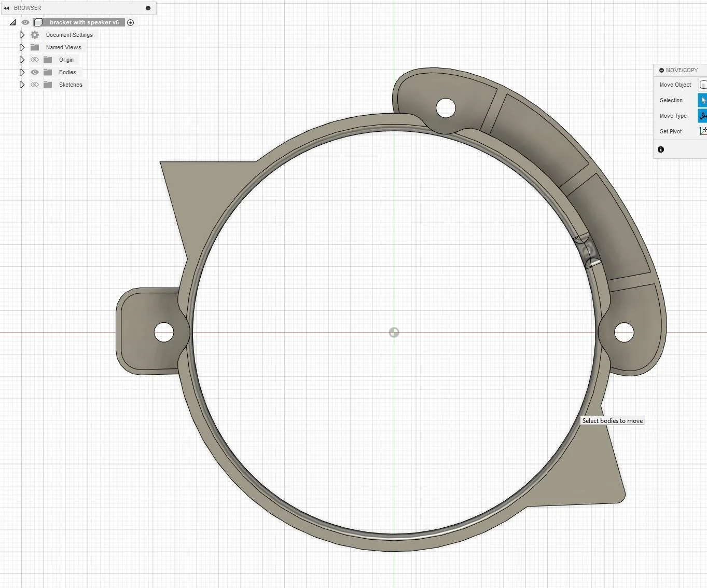Click the Set Pivot icon
This screenshot has height=588, width=707.
point(703,131)
